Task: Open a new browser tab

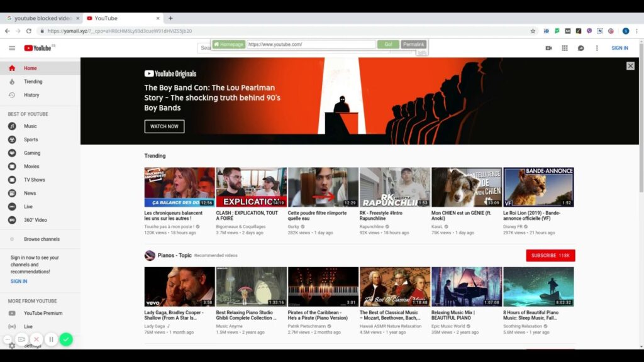Action: tap(170, 18)
